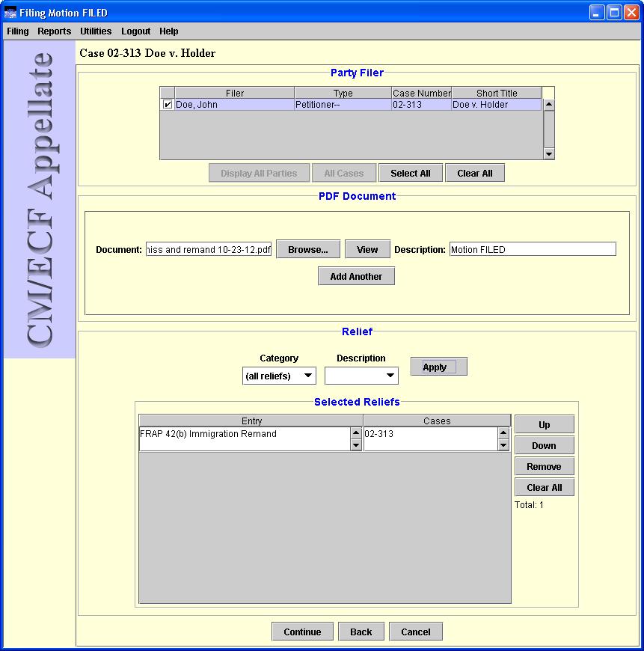644x651 pixels.
Task: Click Clear All in Selected Reliefs
Action: point(545,487)
